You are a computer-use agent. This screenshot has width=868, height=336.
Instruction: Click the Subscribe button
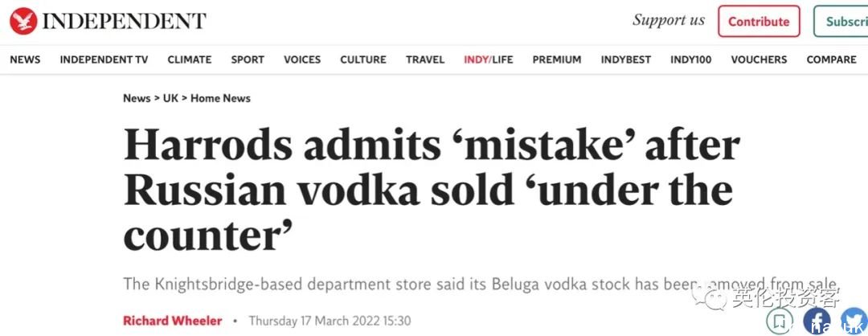(x=841, y=22)
